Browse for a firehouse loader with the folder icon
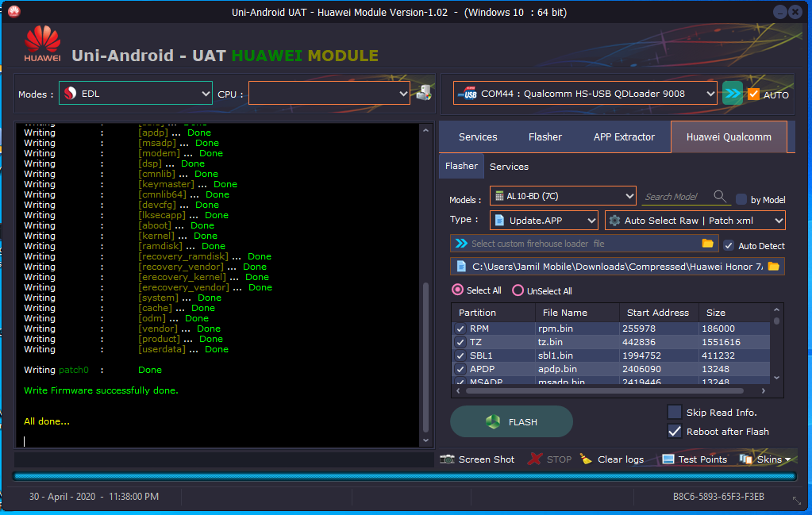Screen dimensions: 812x515 tap(707, 244)
